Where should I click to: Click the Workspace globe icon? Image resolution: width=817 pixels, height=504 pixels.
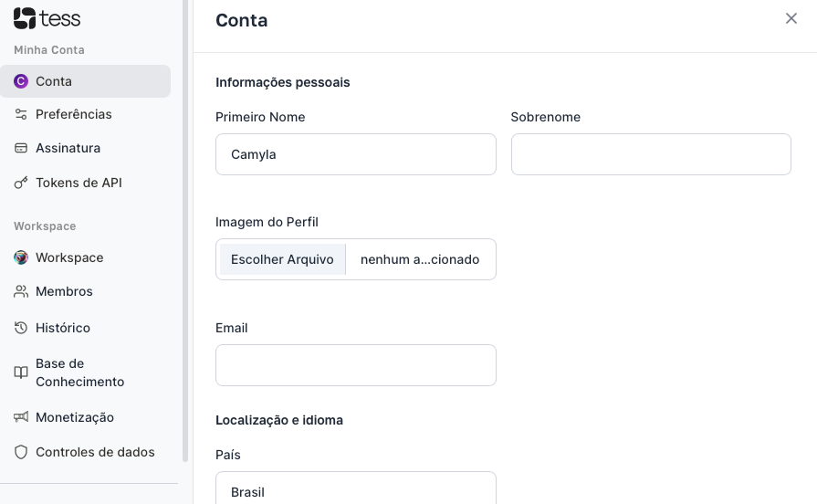point(21,257)
